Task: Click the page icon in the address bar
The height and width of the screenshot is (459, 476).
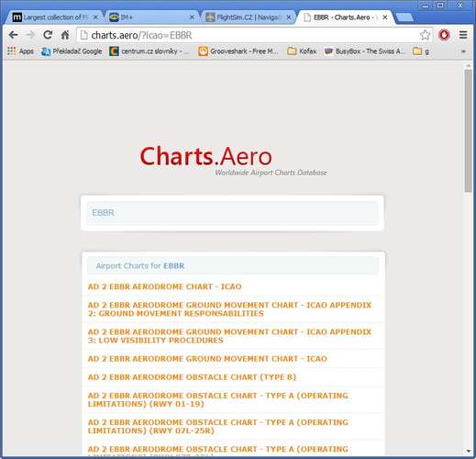Action: tap(83, 35)
